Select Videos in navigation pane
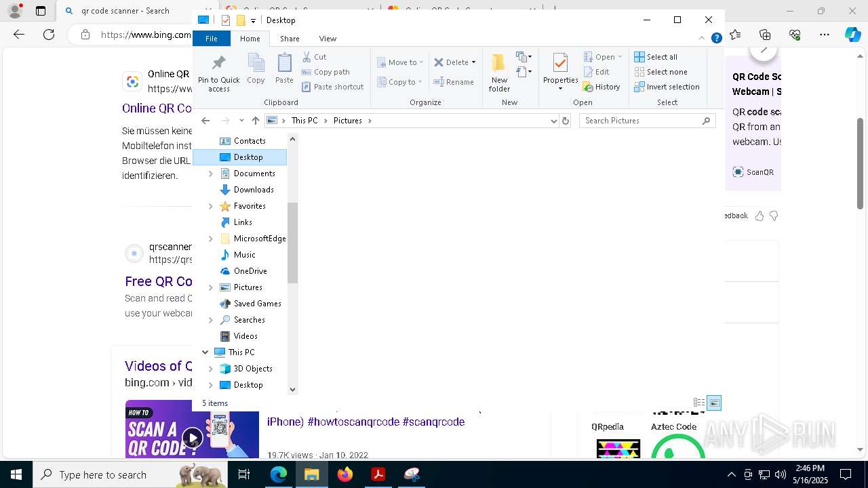 coord(239,336)
